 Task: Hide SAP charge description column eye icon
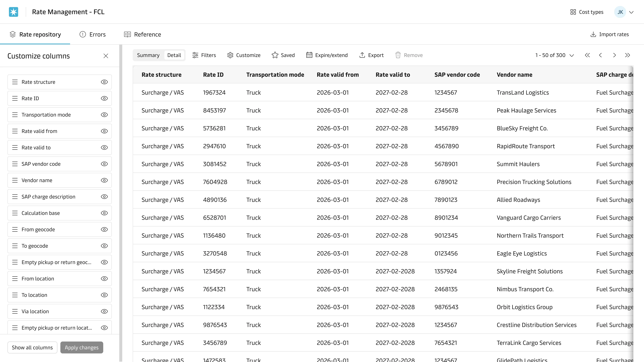point(104,197)
